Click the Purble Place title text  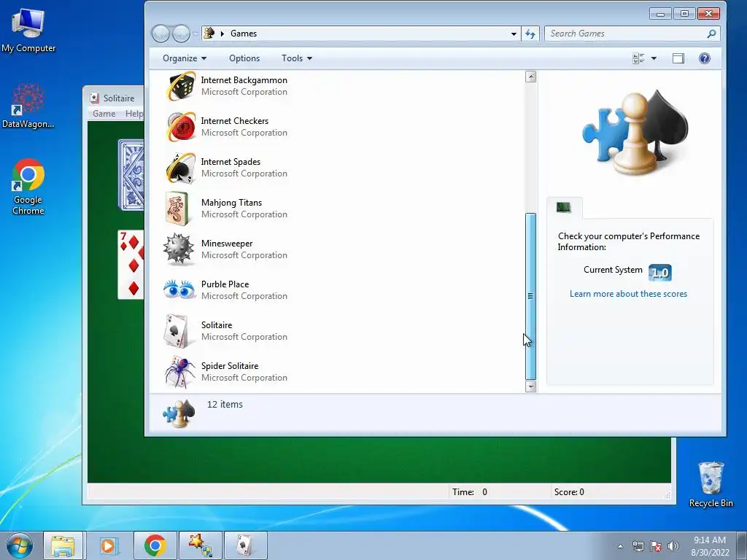coord(225,284)
